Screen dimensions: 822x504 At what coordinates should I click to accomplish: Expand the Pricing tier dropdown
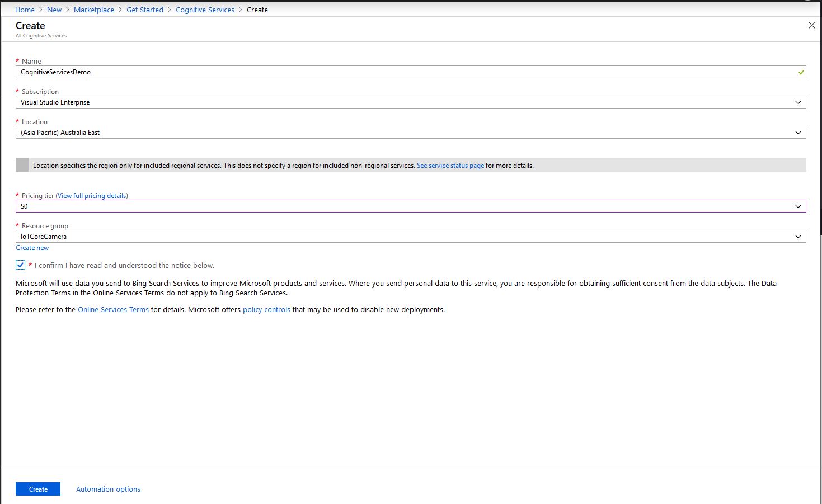(x=798, y=206)
